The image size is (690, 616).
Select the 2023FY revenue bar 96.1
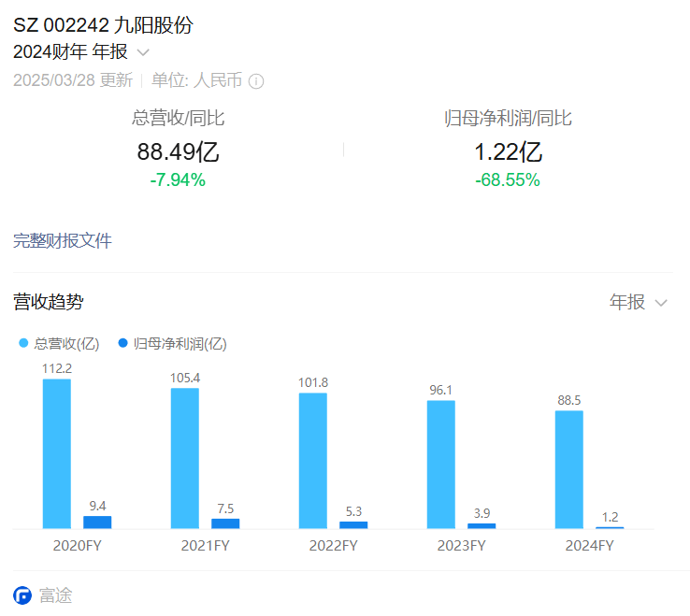[441, 464]
